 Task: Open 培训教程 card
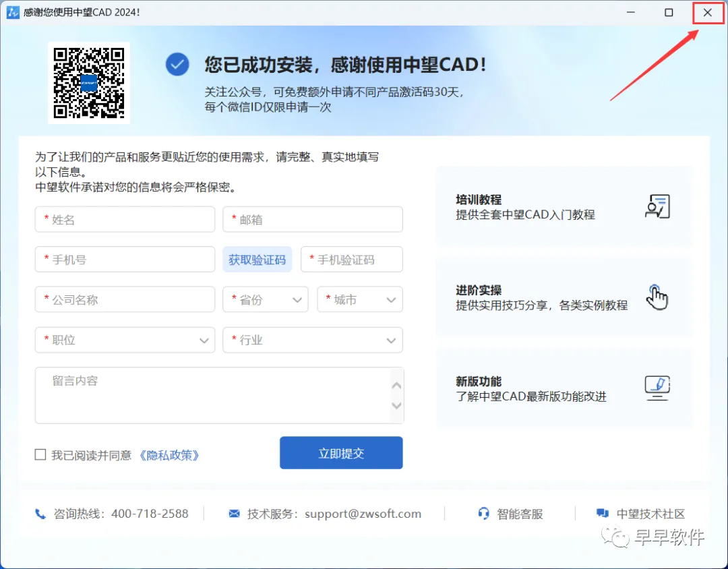pos(564,207)
